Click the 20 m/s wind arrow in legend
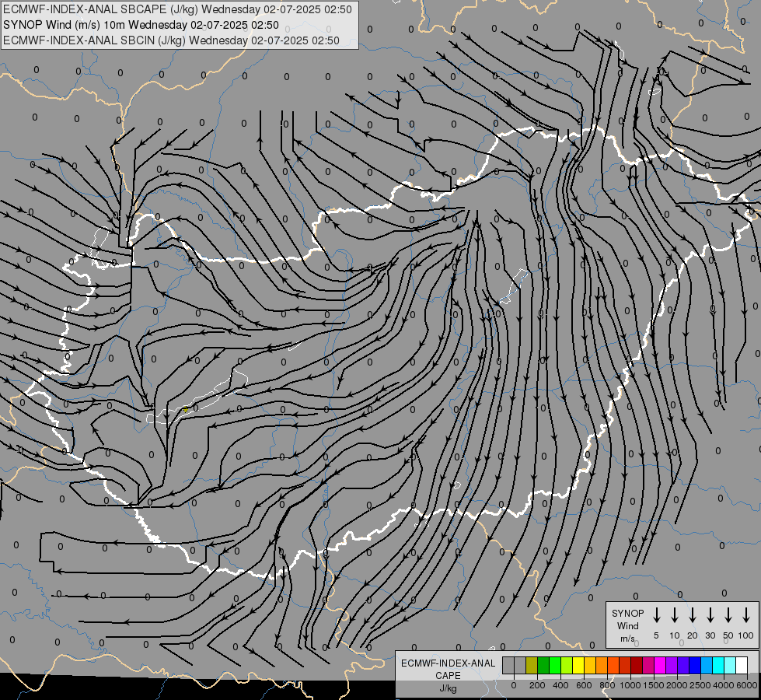761x700 pixels. [x=692, y=615]
